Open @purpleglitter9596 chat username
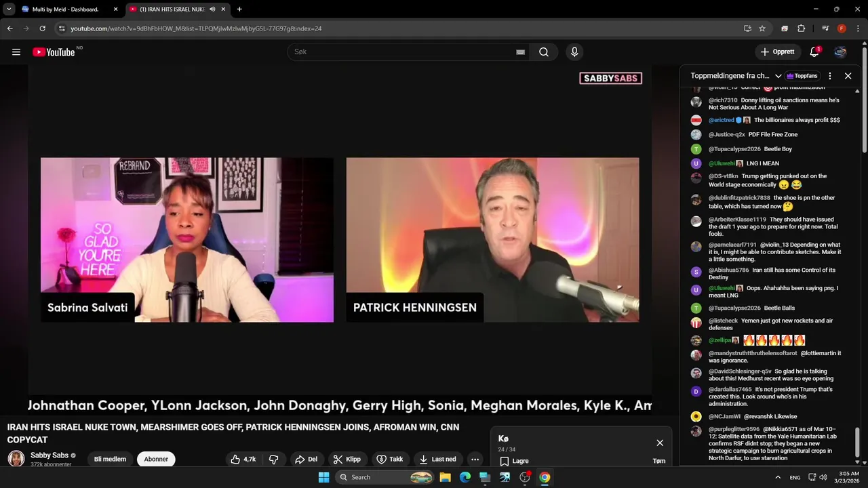Viewport: 868px width, 488px height. (734, 429)
